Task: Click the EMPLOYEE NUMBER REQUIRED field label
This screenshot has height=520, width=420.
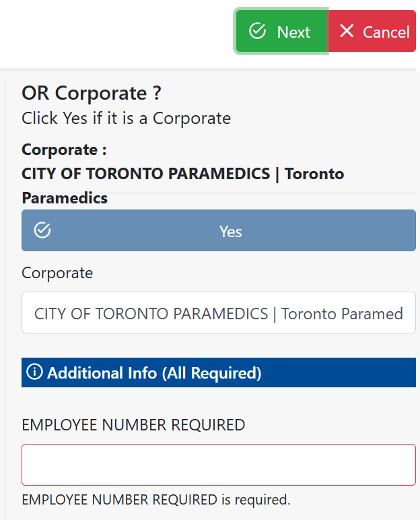Action: click(x=133, y=425)
